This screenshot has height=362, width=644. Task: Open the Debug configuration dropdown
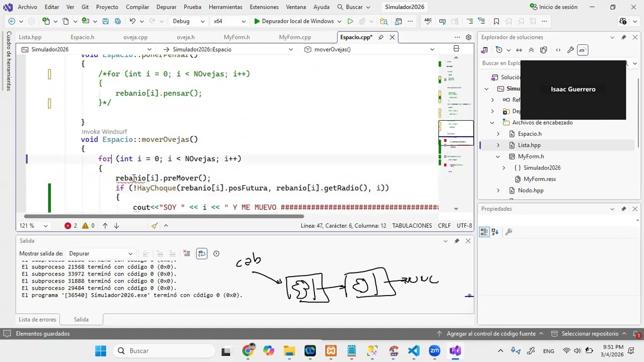click(189, 21)
